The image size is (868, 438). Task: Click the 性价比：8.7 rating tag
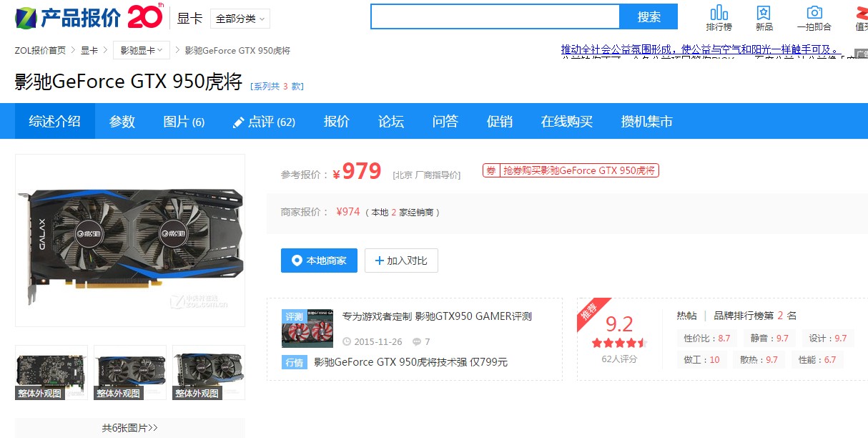pyautogui.click(x=707, y=338)
